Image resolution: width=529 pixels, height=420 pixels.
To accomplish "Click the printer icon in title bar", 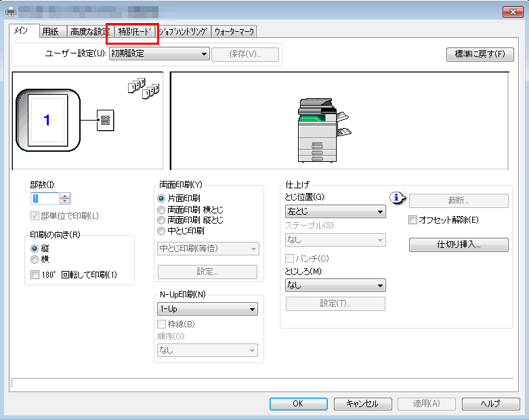I will click(8, 11).
